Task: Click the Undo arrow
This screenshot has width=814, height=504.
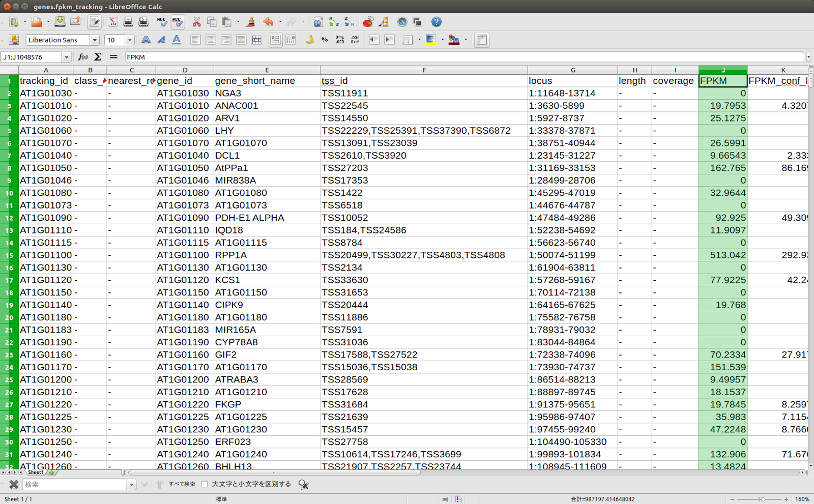Action: tap(268, 22)
